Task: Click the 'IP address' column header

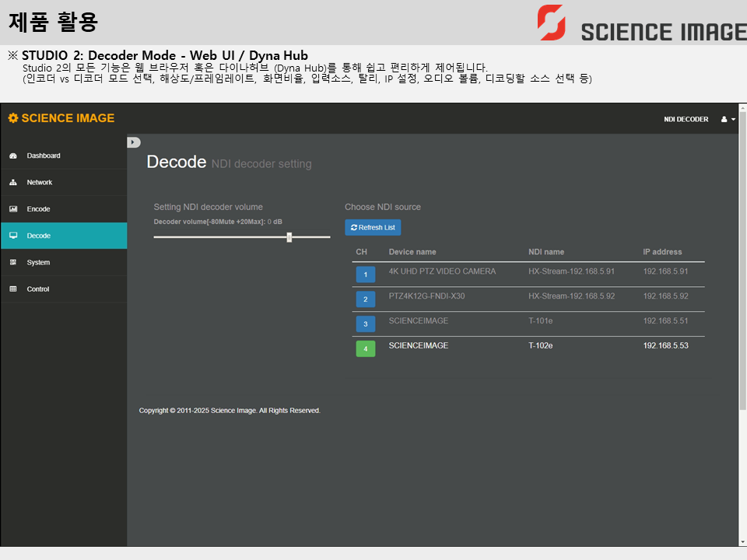Action: [x=662, y=252]
